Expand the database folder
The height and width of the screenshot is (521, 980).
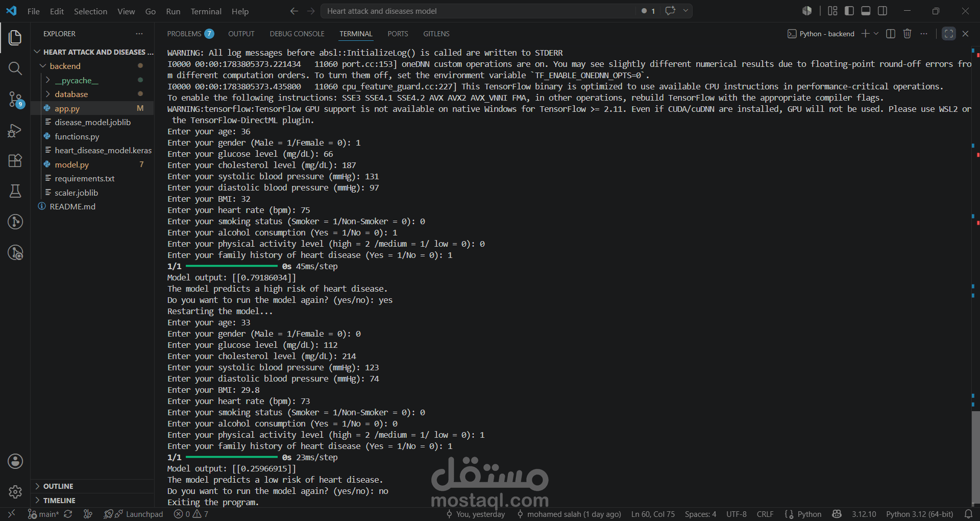point(92,94)
